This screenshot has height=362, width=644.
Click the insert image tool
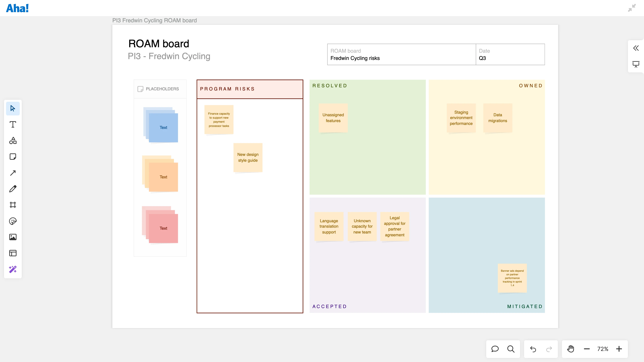[13, 237]
